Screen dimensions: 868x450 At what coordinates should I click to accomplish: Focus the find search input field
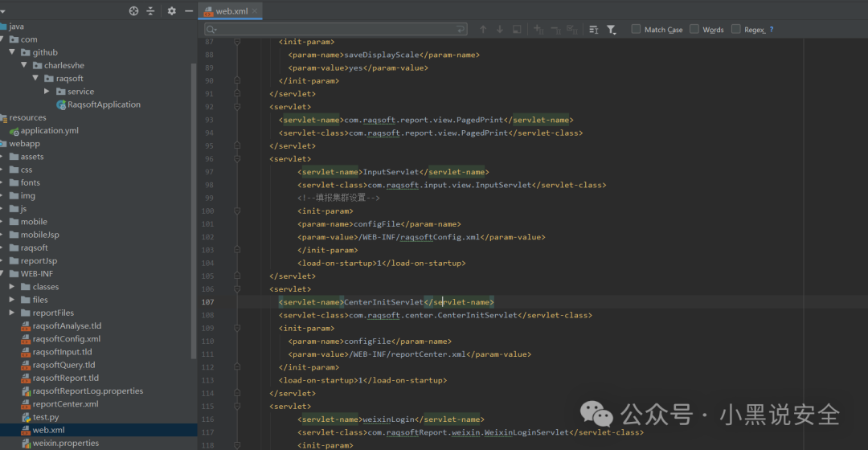tap(335, 30)
